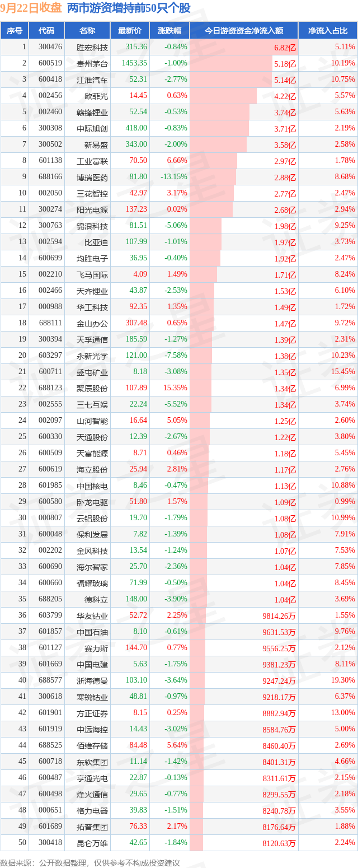Select stock name 中国电建
Screen dimensions: 358x868
92,664
